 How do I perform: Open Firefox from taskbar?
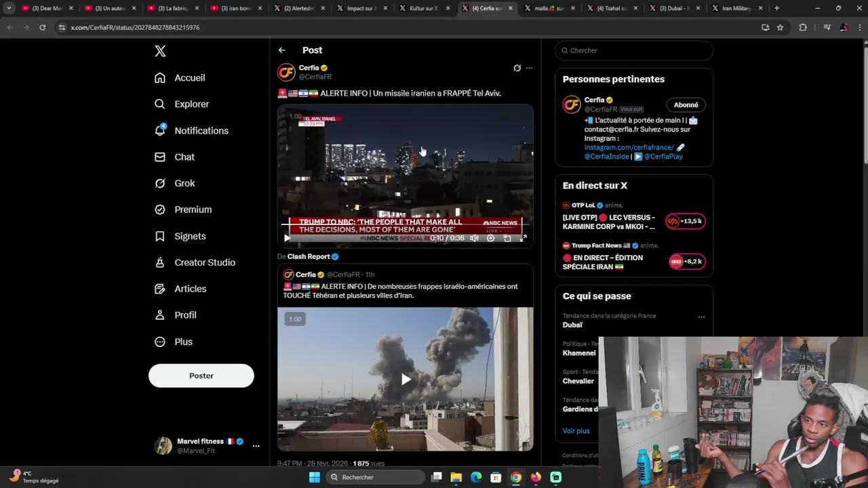tap(536, 477)
